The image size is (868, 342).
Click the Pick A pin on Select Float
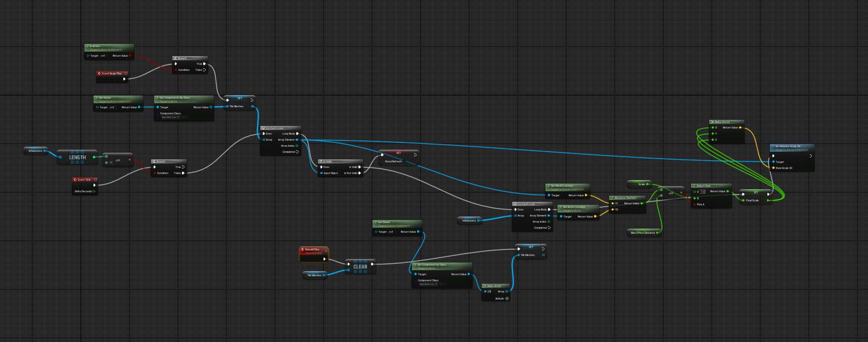click(x=695, y=204)
